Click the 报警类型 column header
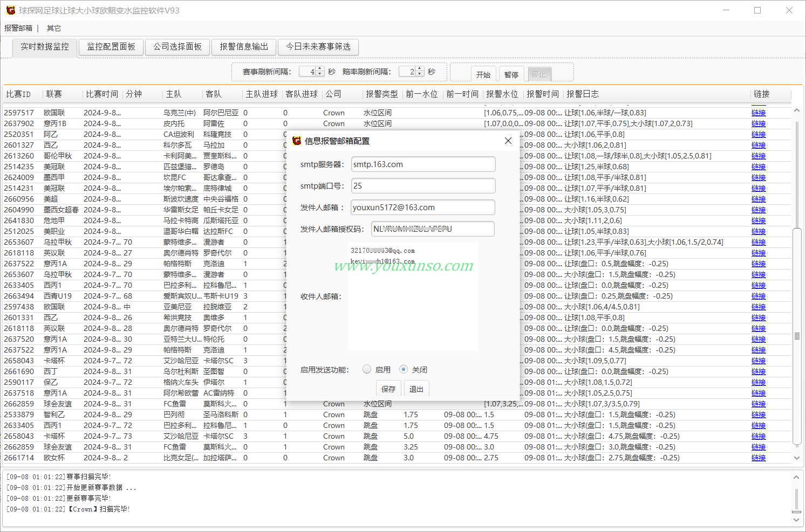 pyautogui.click(x=382, y=94)
